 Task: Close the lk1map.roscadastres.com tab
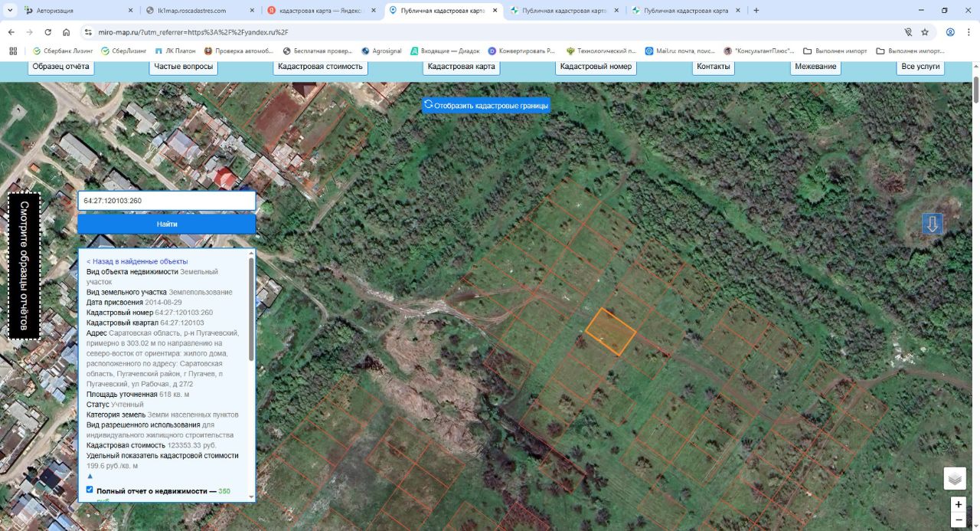[252, 11]
